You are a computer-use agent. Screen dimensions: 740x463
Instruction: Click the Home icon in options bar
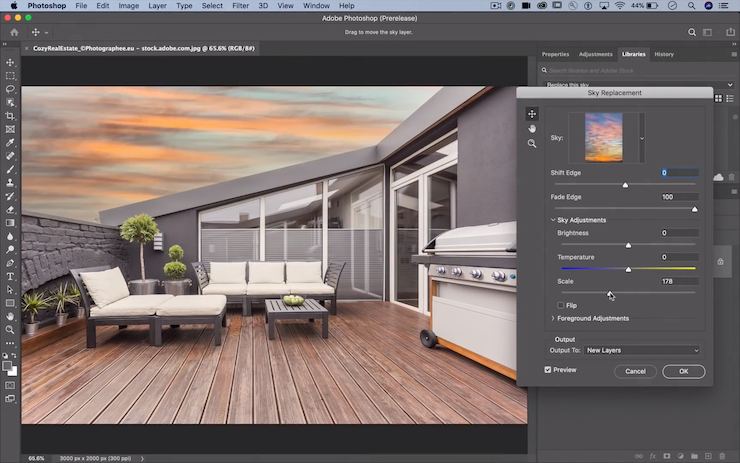coord(14,32)
